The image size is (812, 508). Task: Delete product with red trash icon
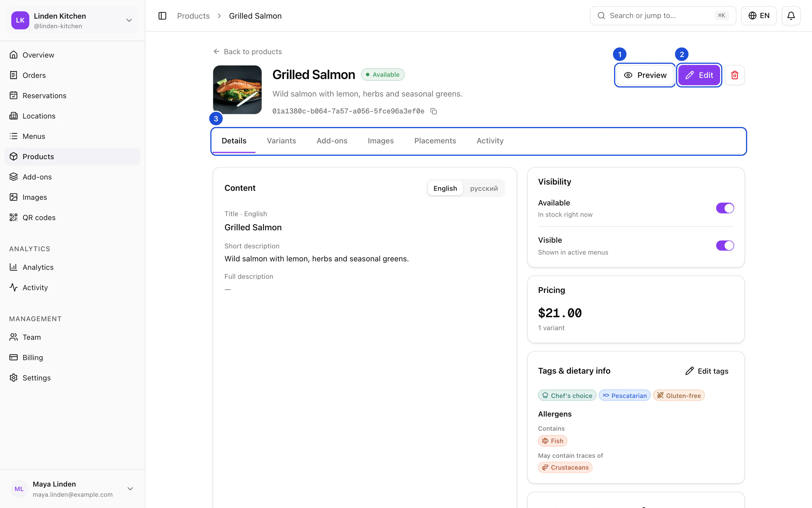tap(734, 75)
